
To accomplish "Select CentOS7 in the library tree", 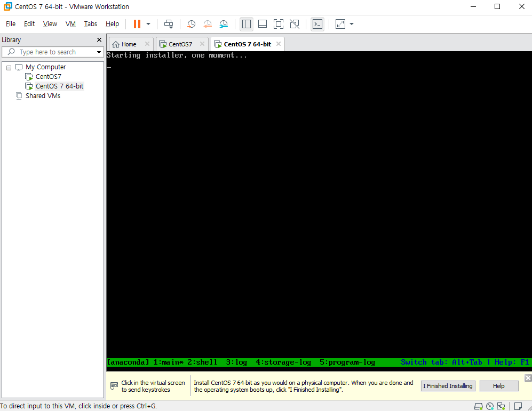I will (49, 77).
